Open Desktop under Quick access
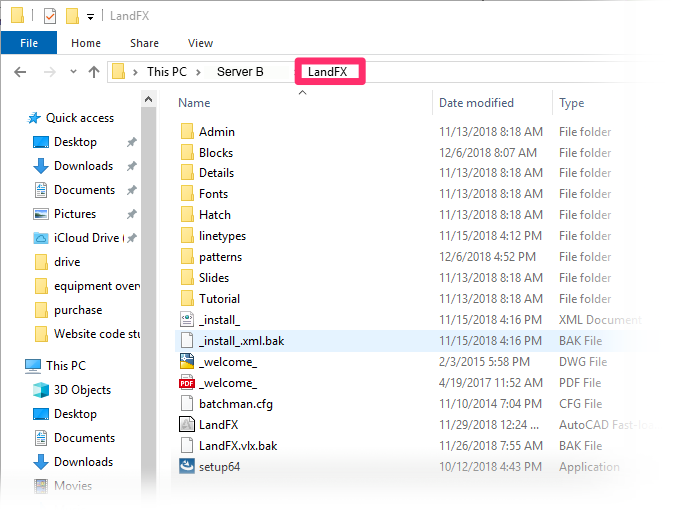 (75, 142)
